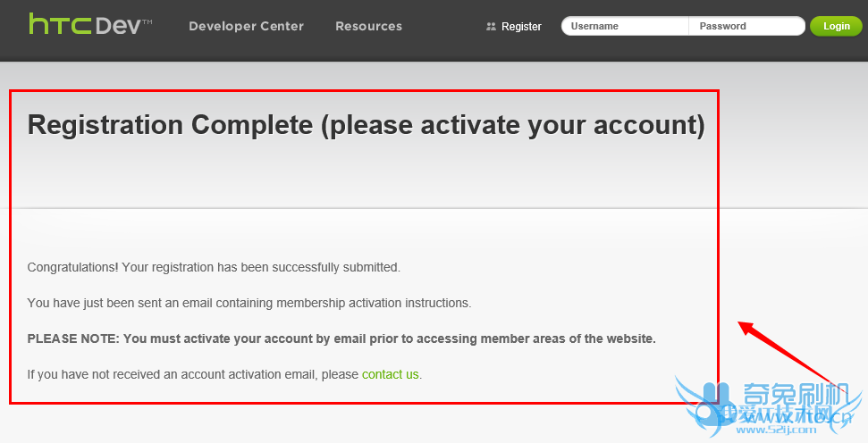868x443 pixels.
Task: Follow the Register link
Action: 521,27
